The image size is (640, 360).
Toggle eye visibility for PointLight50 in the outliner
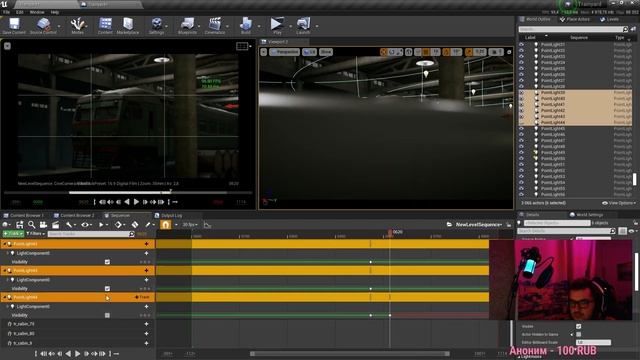(521, 158)
